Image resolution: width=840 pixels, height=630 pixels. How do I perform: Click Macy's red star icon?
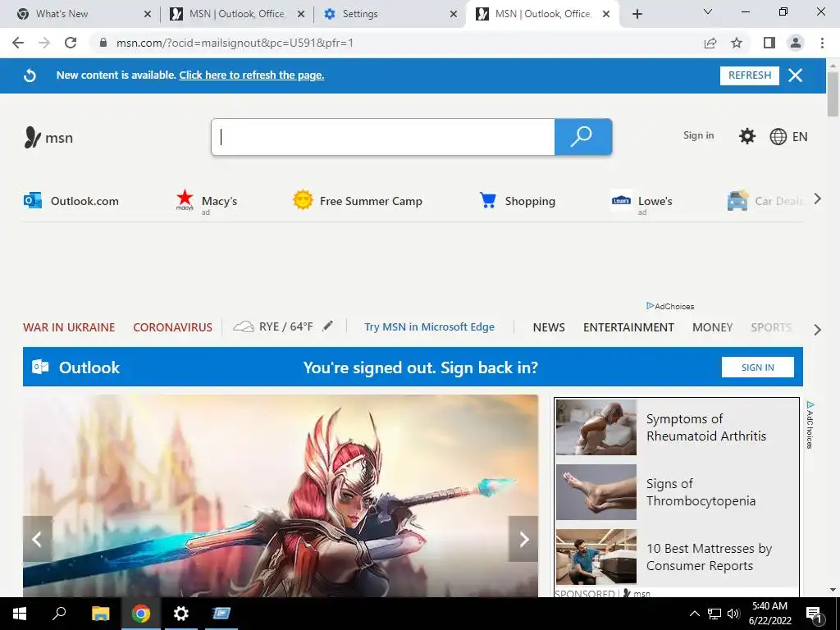(x=185, y=200)
